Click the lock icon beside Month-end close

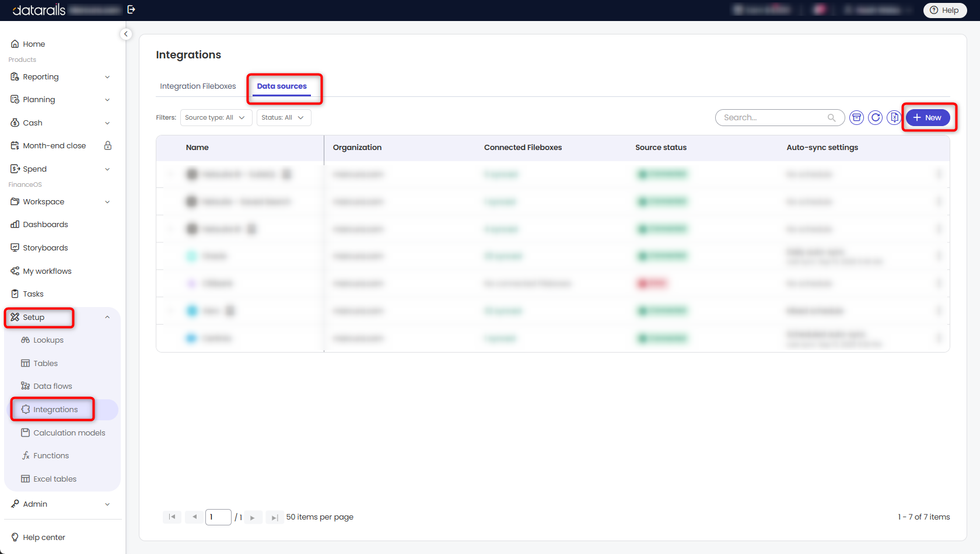pyautogui.click(x=108, y=145)
